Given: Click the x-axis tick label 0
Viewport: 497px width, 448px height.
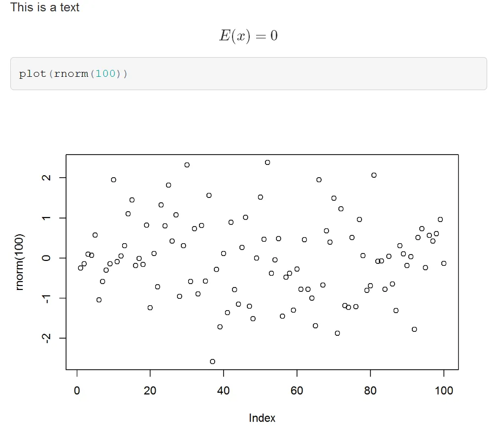Looking at the screenshot, I should [x=77, y=391].
